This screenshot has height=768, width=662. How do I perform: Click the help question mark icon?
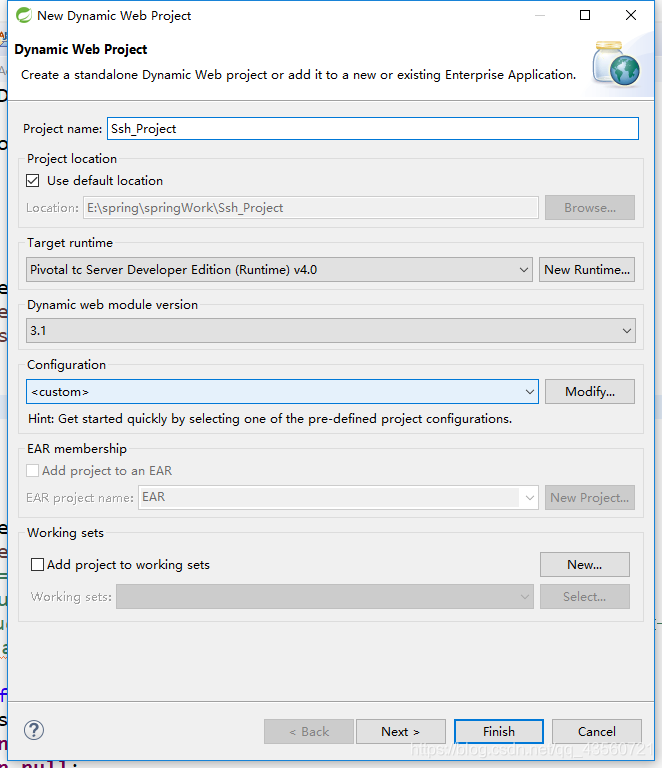pos(34,730)
